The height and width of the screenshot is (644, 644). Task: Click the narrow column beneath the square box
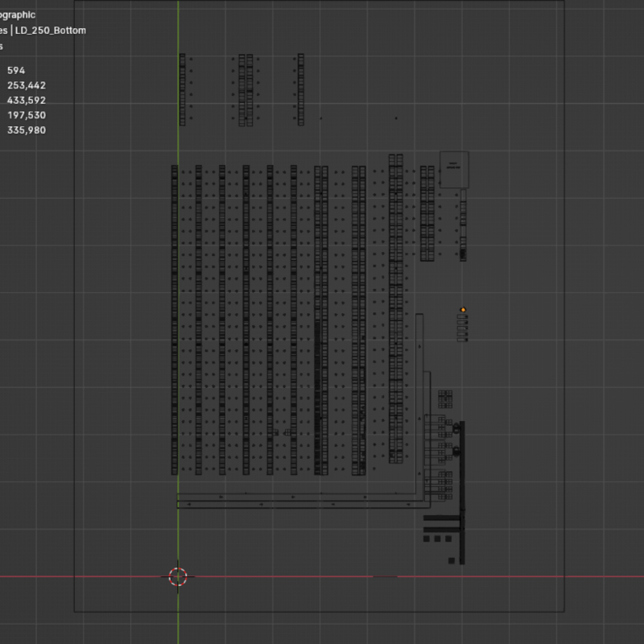(463, 225)
